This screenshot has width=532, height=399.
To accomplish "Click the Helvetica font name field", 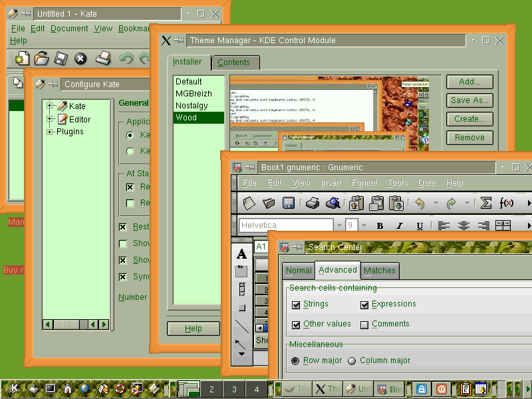I will click(x=286, y=225).
